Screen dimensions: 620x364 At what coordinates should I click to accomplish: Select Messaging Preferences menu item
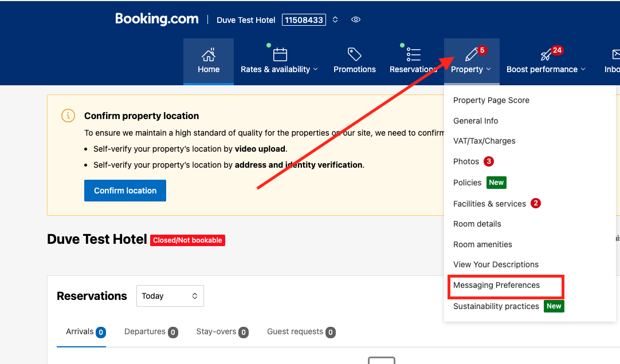click(x=496, y=285)
